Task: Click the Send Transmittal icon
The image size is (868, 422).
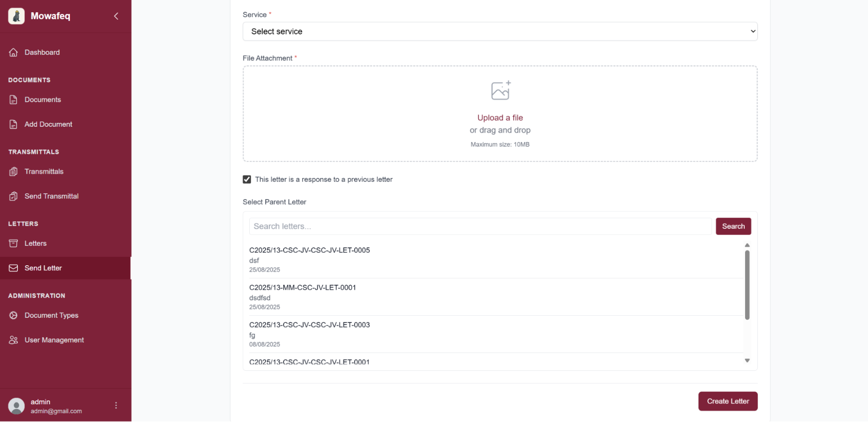Action: (13, 196)
